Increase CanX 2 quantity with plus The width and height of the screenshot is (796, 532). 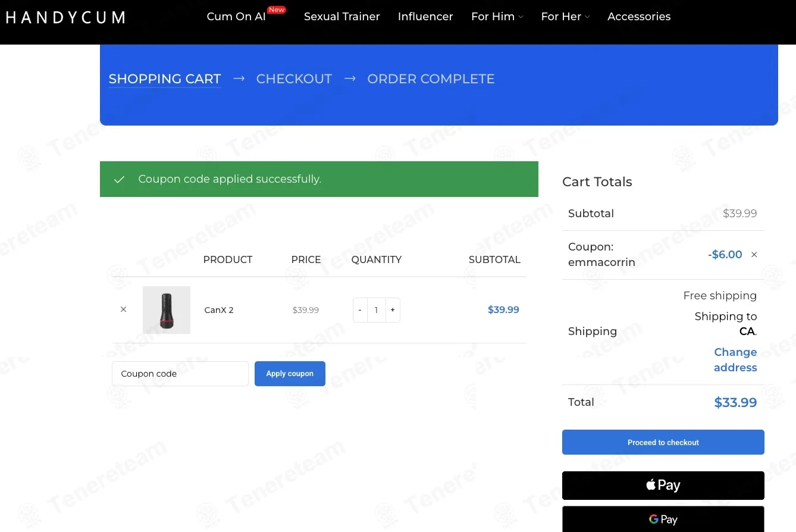point(393,310)
